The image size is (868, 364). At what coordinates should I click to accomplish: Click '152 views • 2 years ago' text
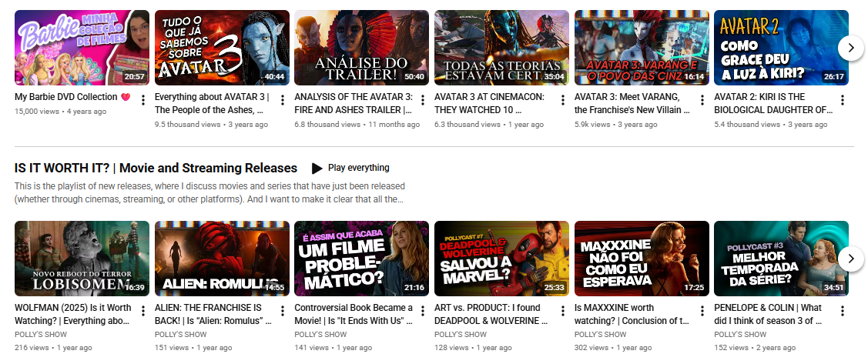[755, 348]
